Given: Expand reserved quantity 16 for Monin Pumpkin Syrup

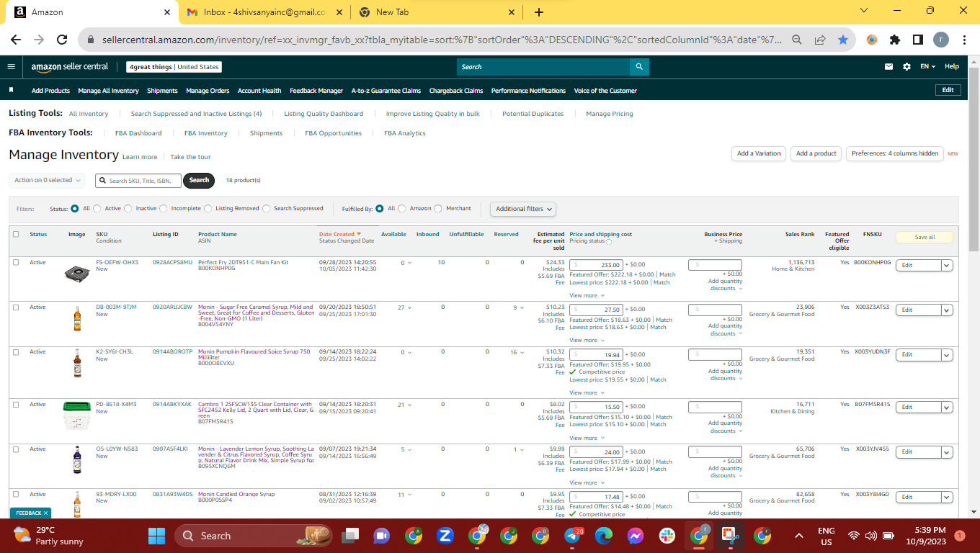Looking at the screenshot, I should [522, 352].
